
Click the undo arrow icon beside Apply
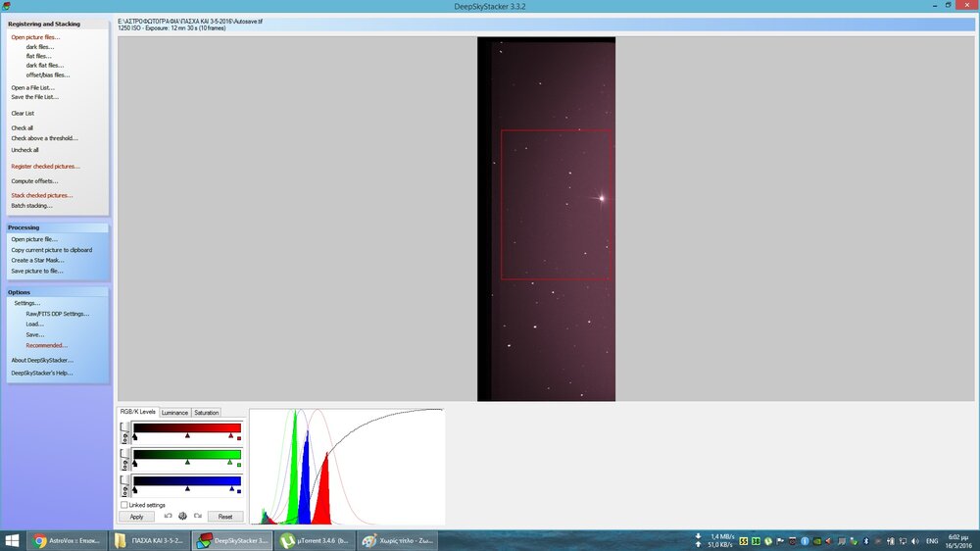168,516
